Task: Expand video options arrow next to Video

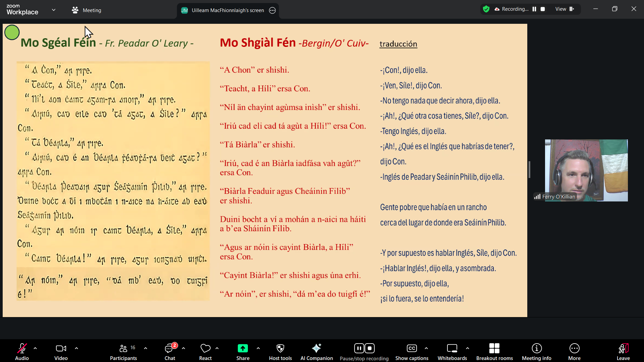Action: click(76, 348)
